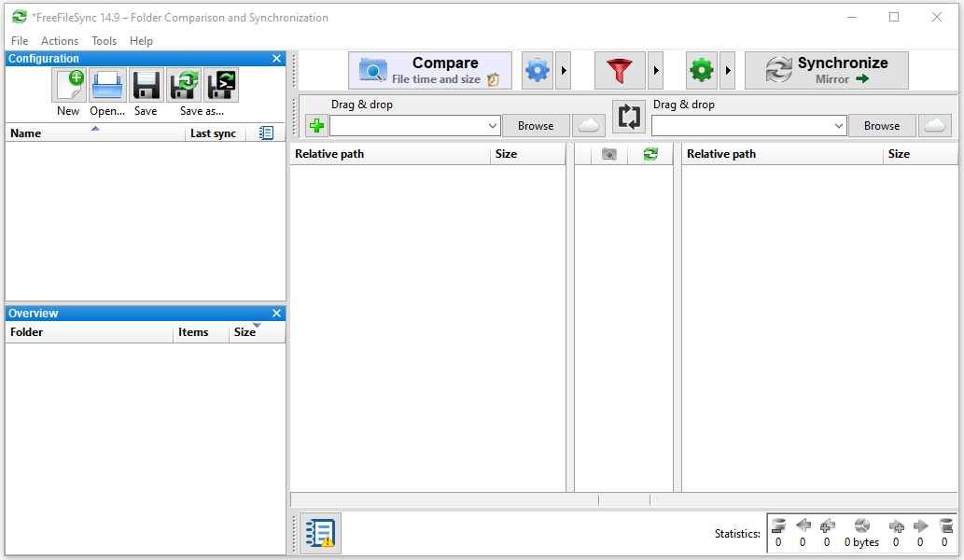
Task: Click right Relative path column header
Action: point(782,154)
